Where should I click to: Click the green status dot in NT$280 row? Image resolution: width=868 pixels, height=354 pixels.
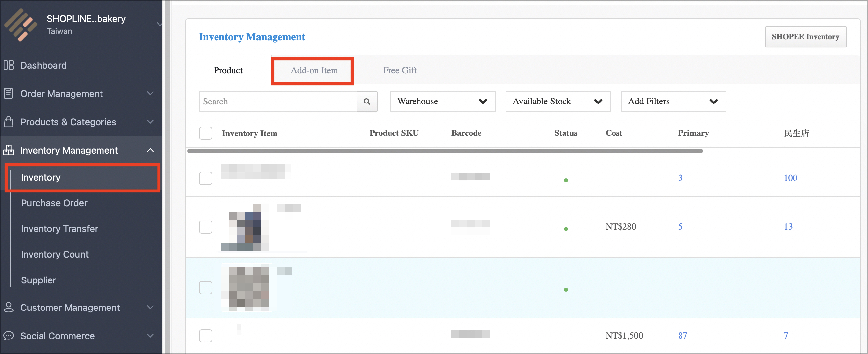click(566, 229)
